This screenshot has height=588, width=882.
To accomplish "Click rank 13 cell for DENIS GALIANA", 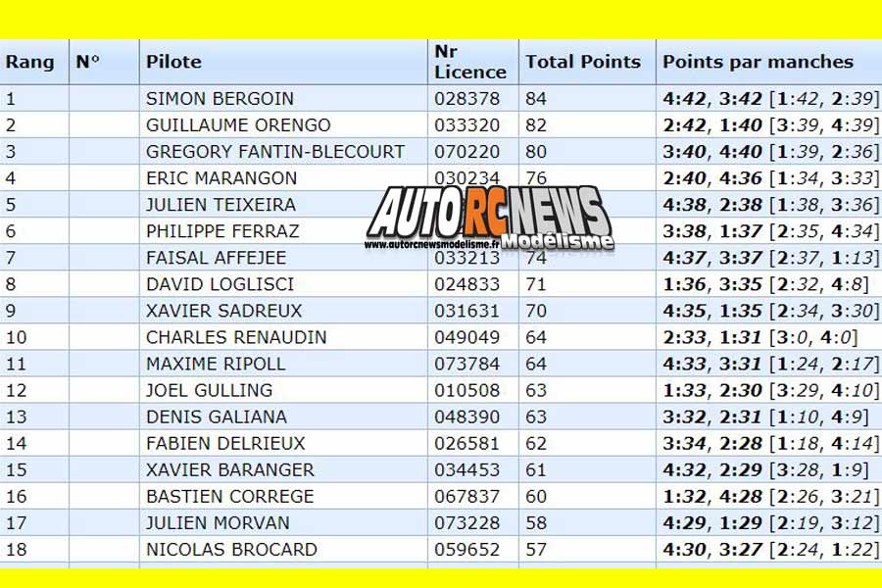I will click(17, 416).
